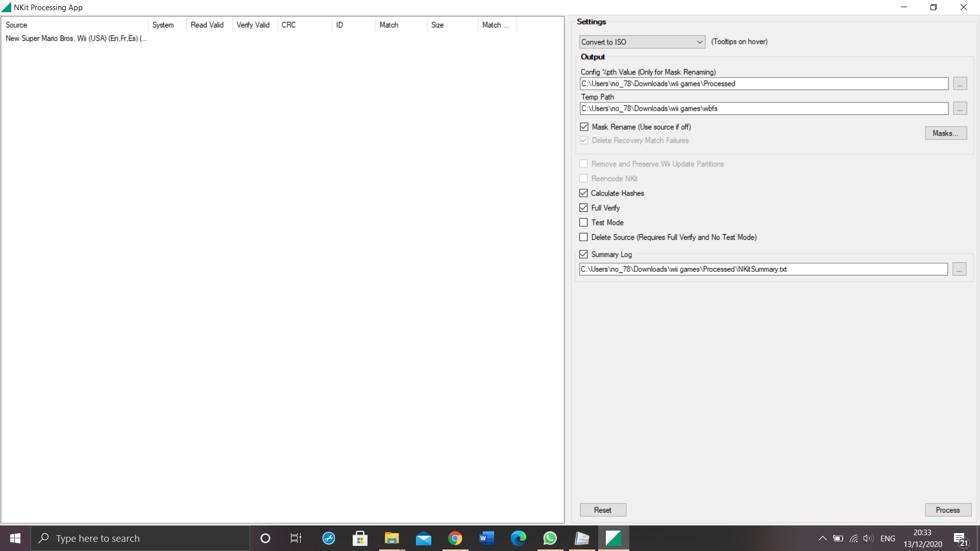Viewport: 980px width, 551px height.
Task: Sort list by Source column header
Action: coord(75,25)
